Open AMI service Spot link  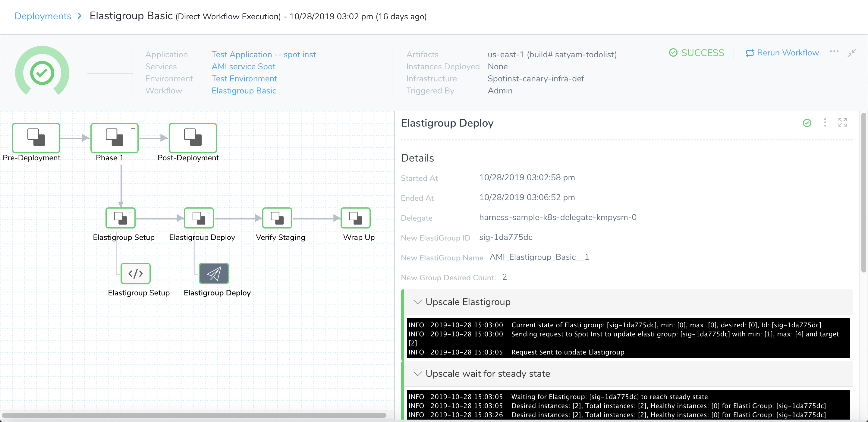pos(243,66)
